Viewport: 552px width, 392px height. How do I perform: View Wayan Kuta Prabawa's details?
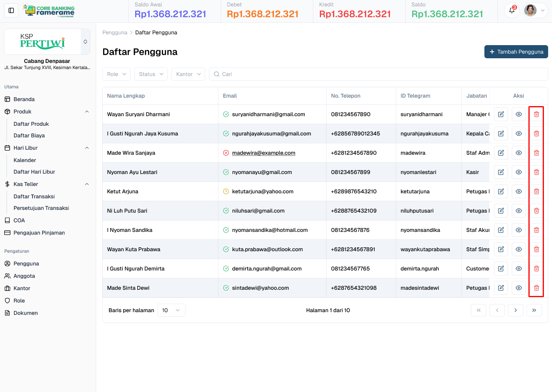pyautogui.click(x=518, y=249)
